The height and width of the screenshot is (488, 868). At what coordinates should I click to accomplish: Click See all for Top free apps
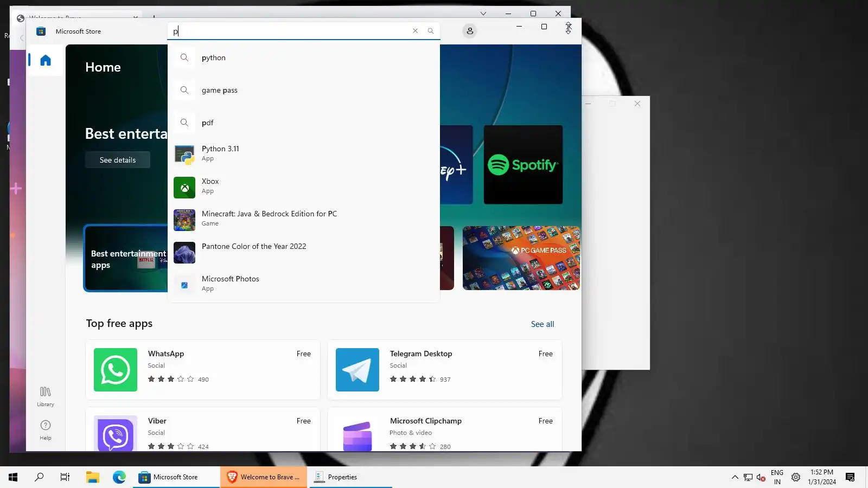(x=542, y=324)
